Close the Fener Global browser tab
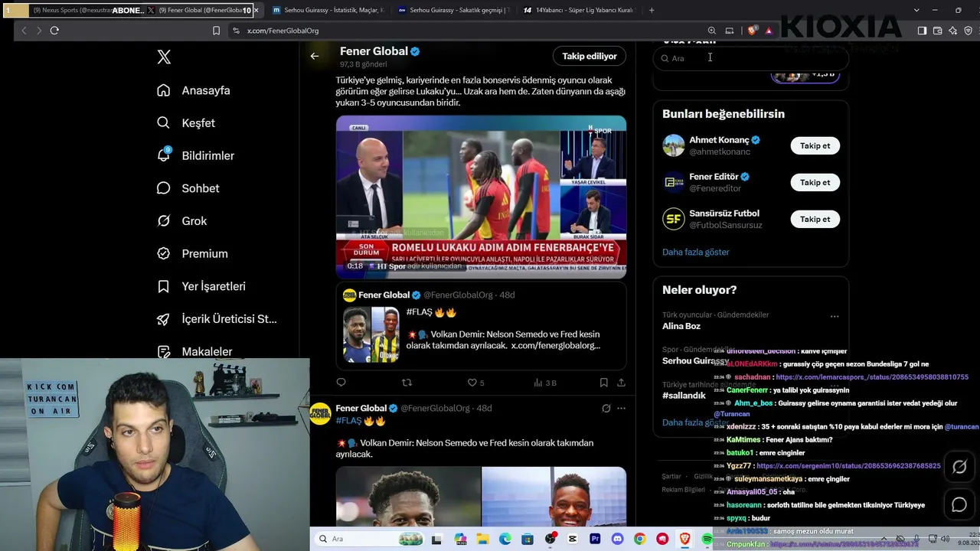This screenshot has width=980, height=551. [256, 11]
